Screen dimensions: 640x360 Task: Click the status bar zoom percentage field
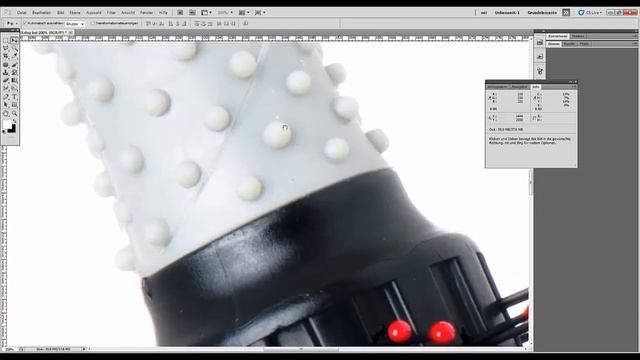coord(9,349)
